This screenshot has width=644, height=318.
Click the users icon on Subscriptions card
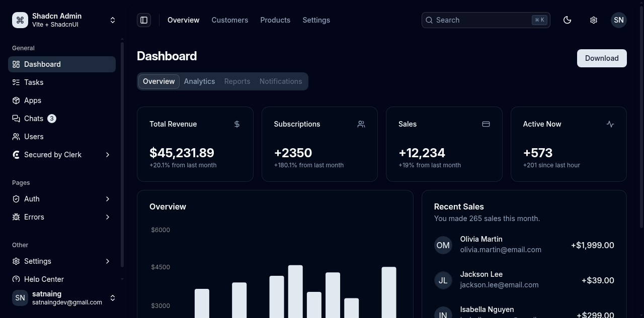point(361,124)
